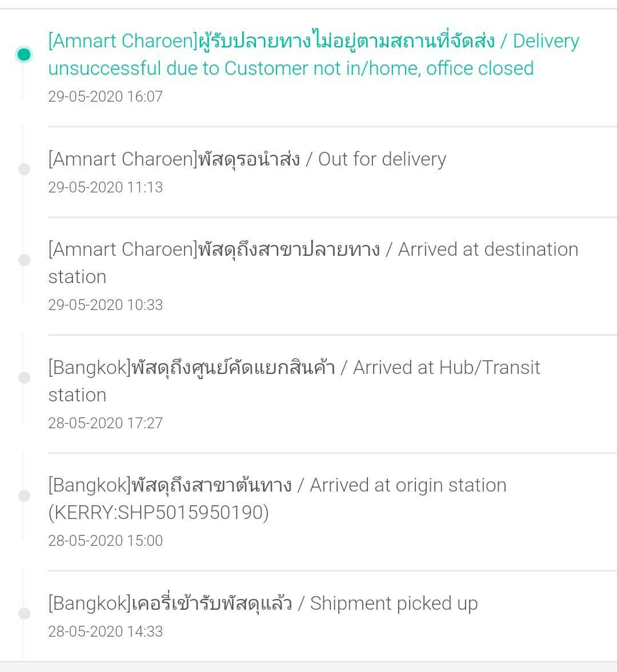Image resolution: width=617 pixels, height=672 pixels.
Task: Select the 29-05-2020 16:07 timestamp
Action: (x=106, y=96)
